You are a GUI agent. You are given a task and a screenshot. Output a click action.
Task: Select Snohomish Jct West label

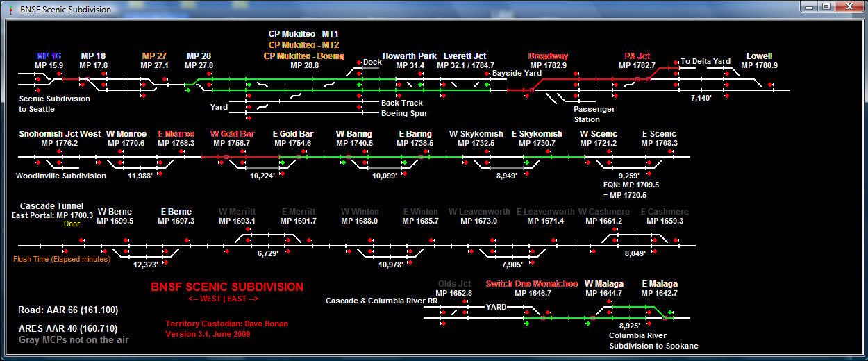coord(60,134)
